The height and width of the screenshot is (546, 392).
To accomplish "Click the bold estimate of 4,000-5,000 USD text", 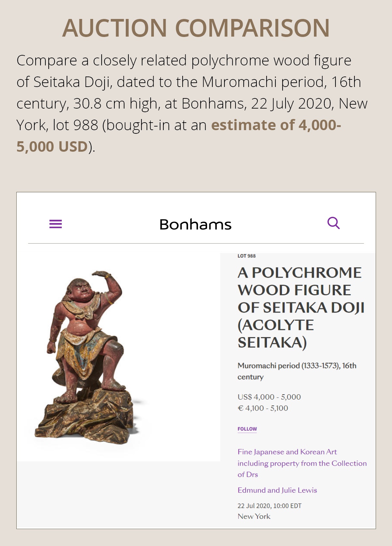I will click(x=276, y=125).
